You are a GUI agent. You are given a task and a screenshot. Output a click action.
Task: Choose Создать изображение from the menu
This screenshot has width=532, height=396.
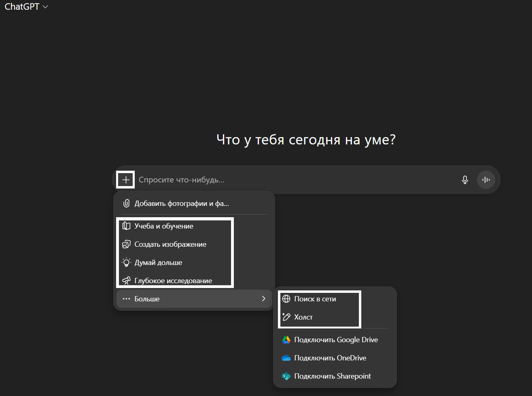coord(170,244)
